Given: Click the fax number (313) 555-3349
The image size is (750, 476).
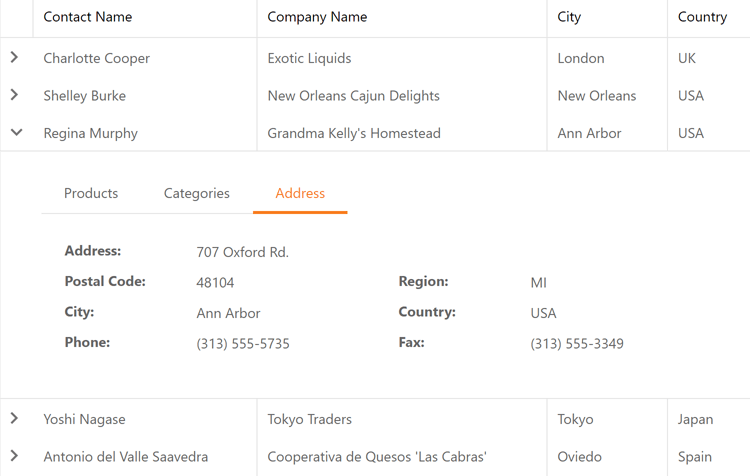Looking at the screenshot, I should [x=577, y=343].
